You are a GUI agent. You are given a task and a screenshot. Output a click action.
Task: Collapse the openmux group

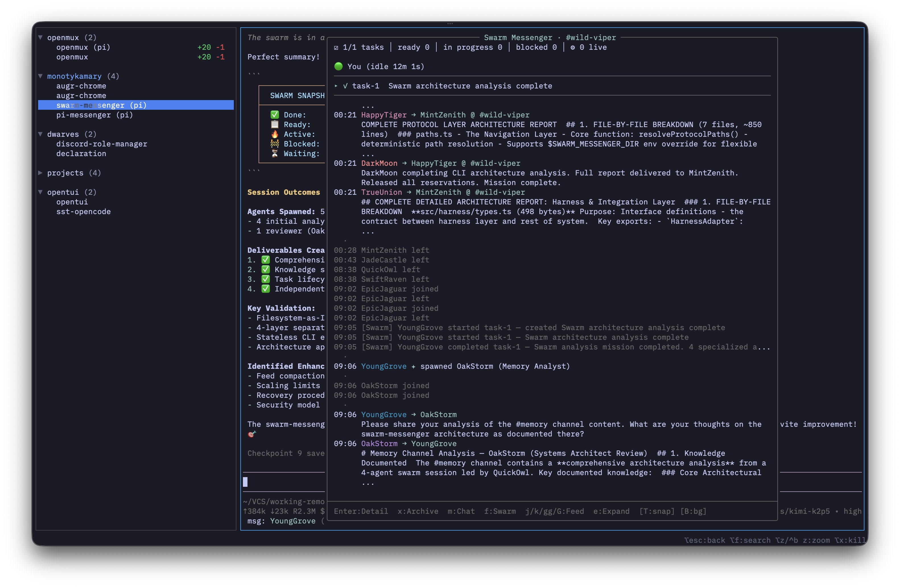point(40,38)
